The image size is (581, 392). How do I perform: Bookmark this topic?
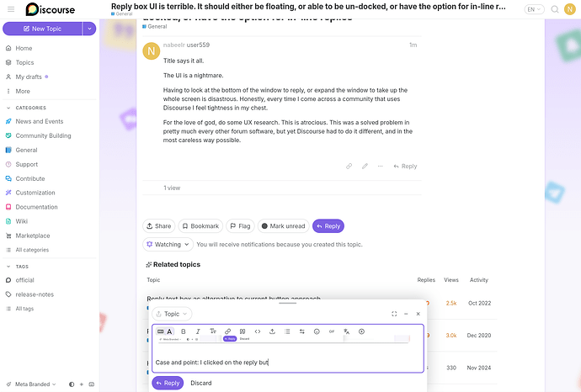(x=200, y=226)
